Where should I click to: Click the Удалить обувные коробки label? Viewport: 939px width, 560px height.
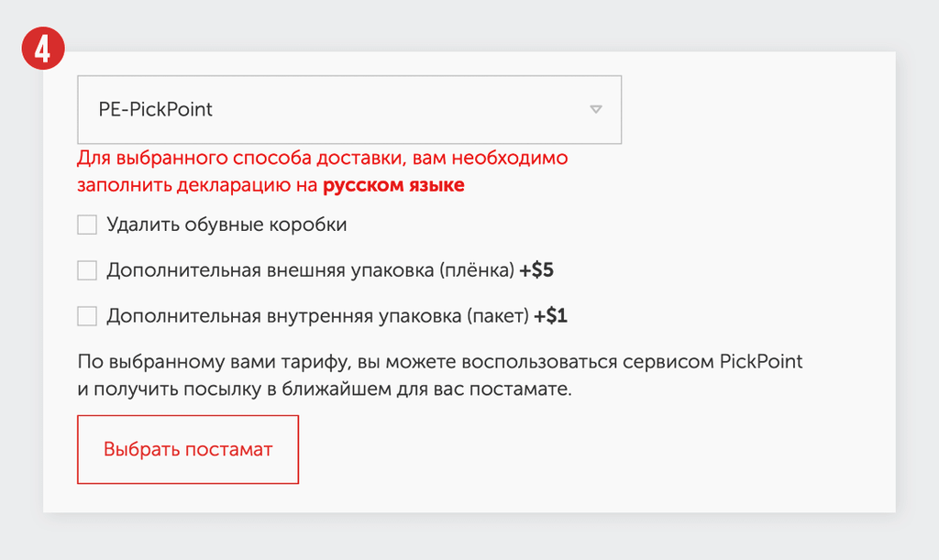point(226,225)
